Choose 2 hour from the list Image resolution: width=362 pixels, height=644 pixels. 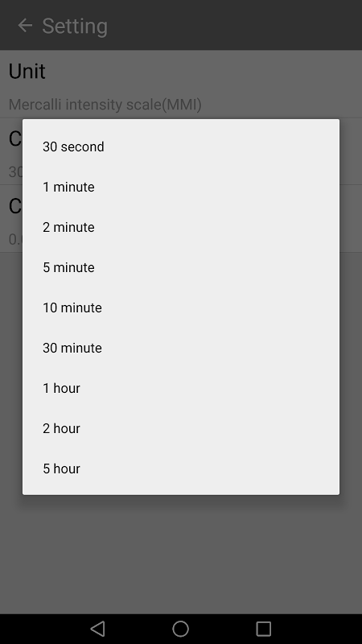(x=180, y=428)
